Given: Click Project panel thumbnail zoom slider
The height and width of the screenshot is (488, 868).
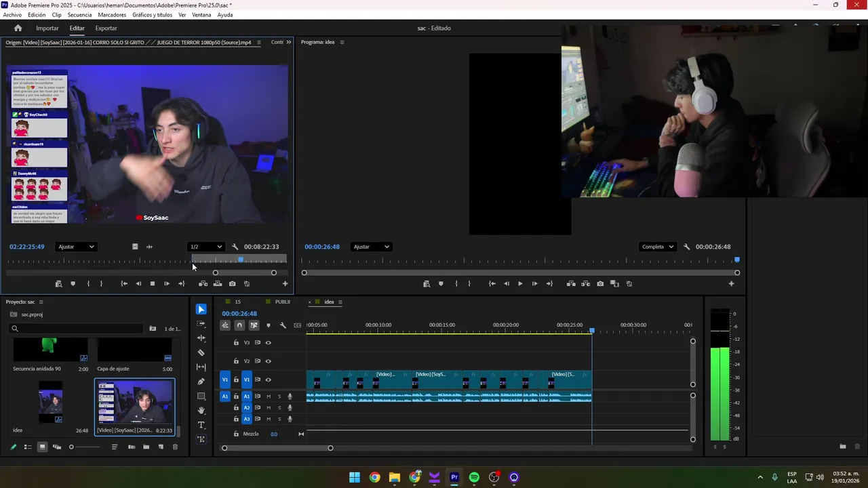Looking at the screenshot, I should [x=85, y=447].
